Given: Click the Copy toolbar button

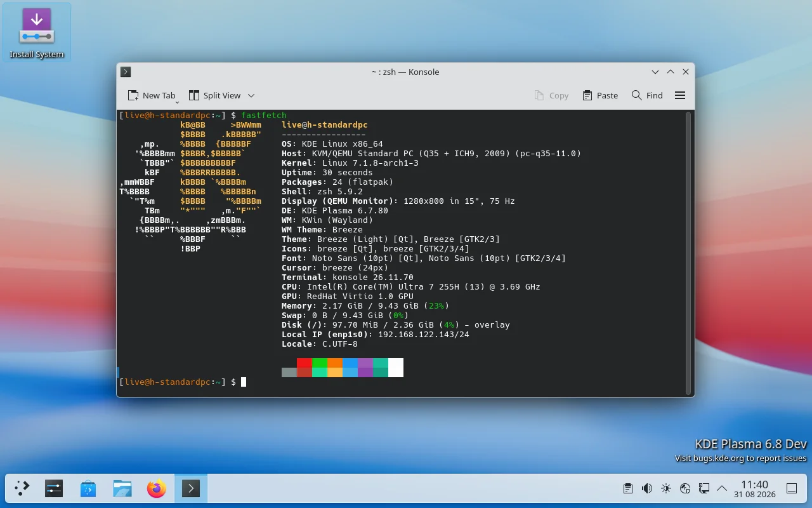Looking at the screenshot, I should pos(551,95).
